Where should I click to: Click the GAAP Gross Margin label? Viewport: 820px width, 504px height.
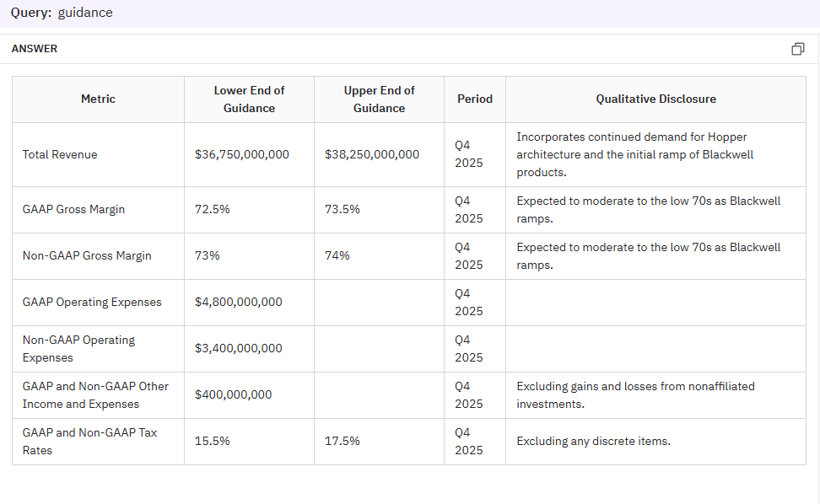point(73,210)
